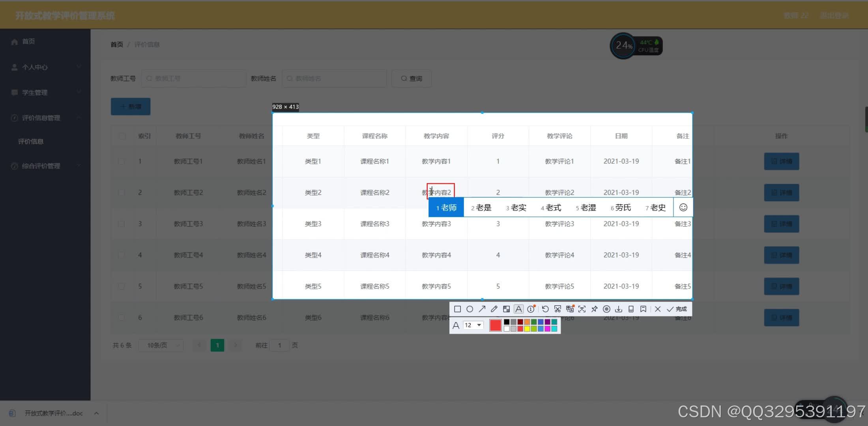
Task: Open the 10条/页 page size dropdown
Action: (161, 345)
